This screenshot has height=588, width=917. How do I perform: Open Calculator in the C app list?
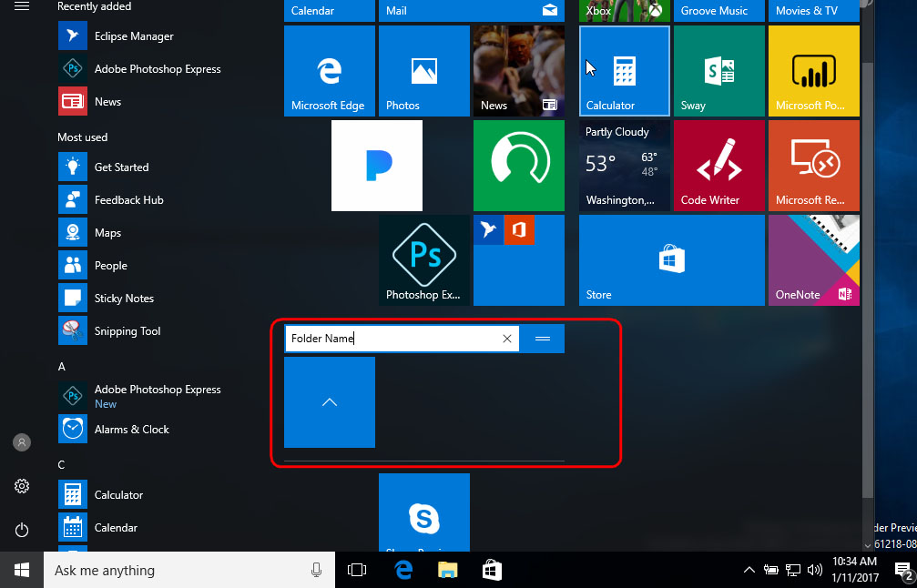(x=100, y=494)
